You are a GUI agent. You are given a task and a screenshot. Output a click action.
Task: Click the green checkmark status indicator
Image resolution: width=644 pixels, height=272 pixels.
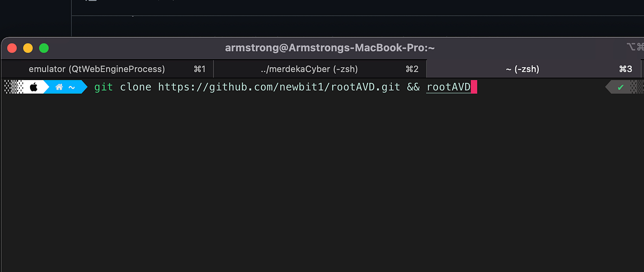pos(620,87)
